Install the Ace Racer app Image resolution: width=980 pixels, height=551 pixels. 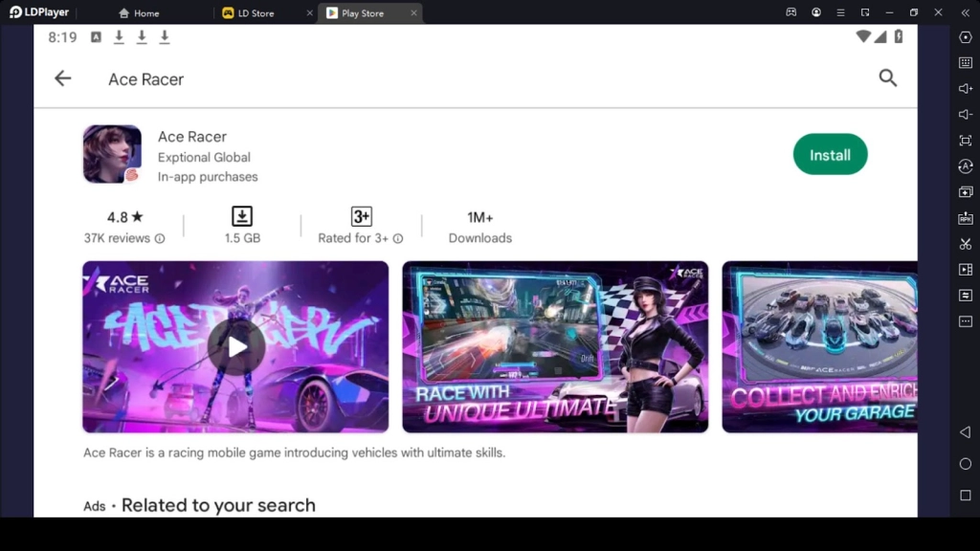coord(830,154)
